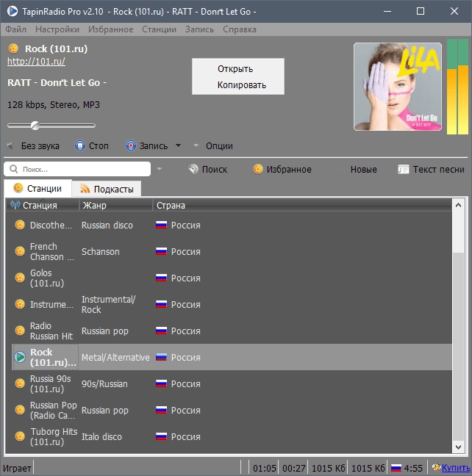Viewport: 472px width, 476px height.
Task: Click the icon beside the Купить link
Action: (x=437, y=467)
